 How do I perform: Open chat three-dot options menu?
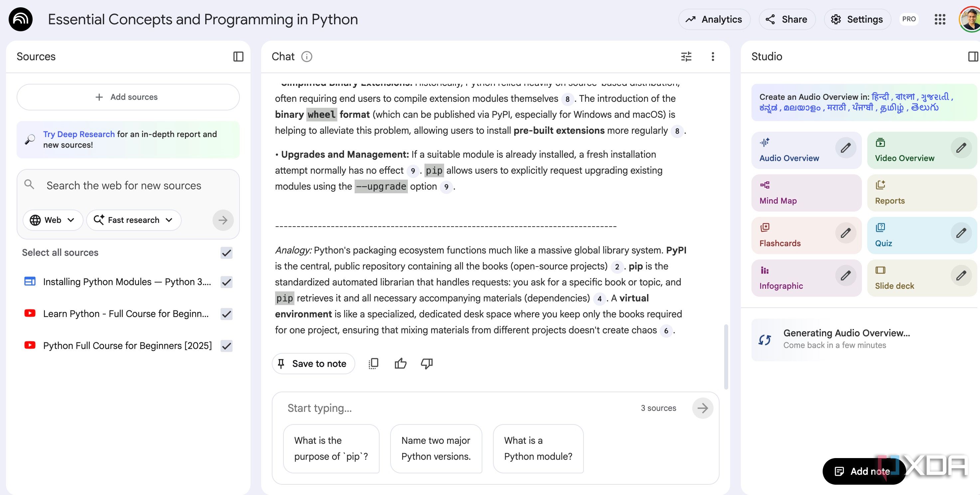713,57
